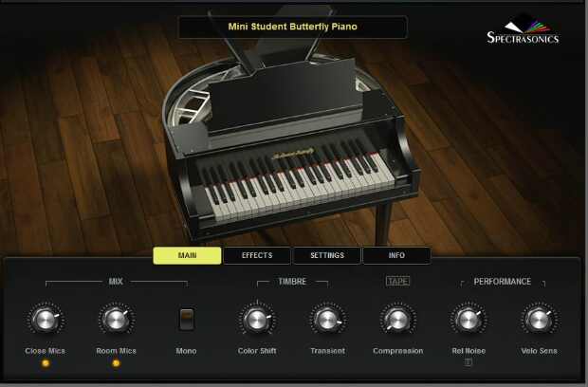
Task: Toggle the Mono switch
Action: [188, 320]
